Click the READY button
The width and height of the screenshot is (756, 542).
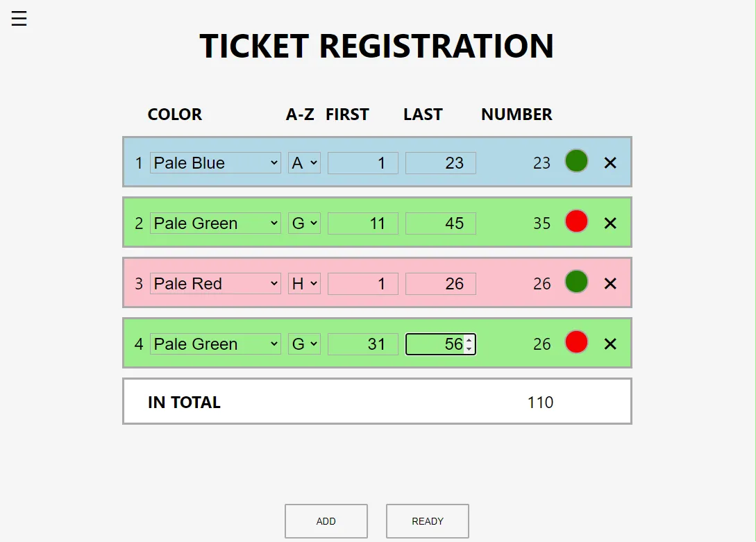pos(427,520)
